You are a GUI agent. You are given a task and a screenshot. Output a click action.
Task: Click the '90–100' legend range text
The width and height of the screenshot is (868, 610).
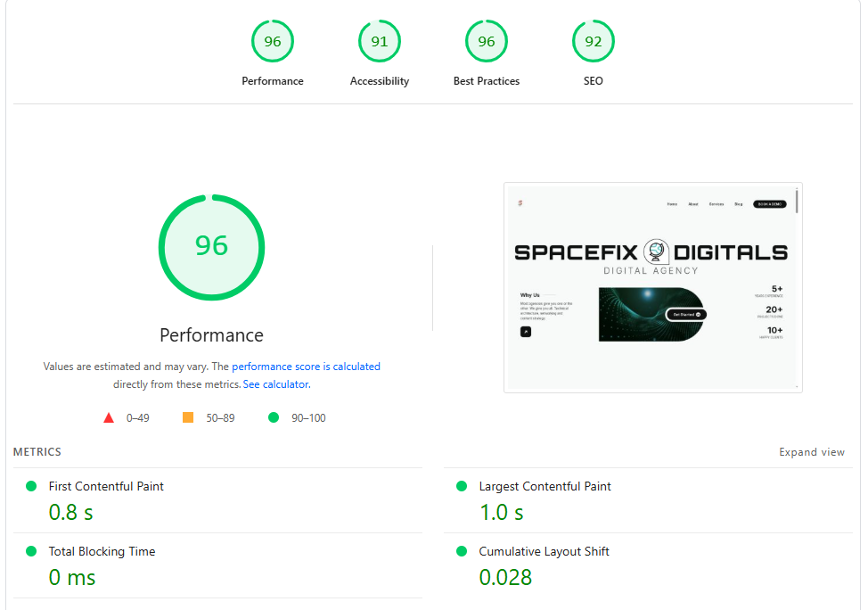coord(308,417)
